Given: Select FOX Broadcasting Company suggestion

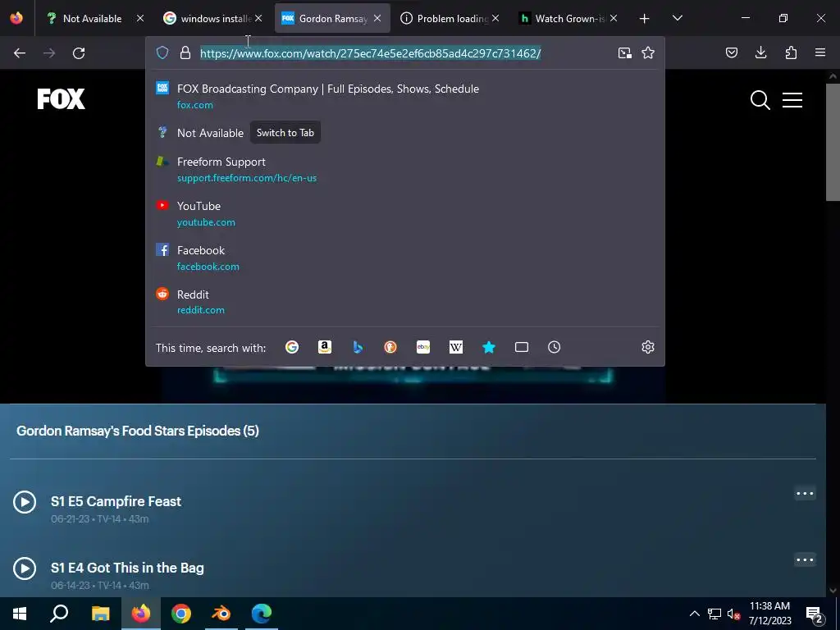Looking at the screenshot, I should click(405, 96).
